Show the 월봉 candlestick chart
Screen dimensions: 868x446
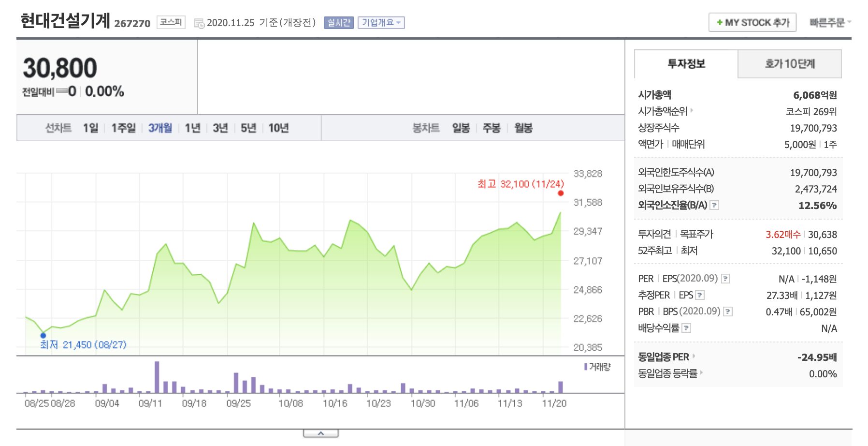pyautogui.click(x=523, y=128)
